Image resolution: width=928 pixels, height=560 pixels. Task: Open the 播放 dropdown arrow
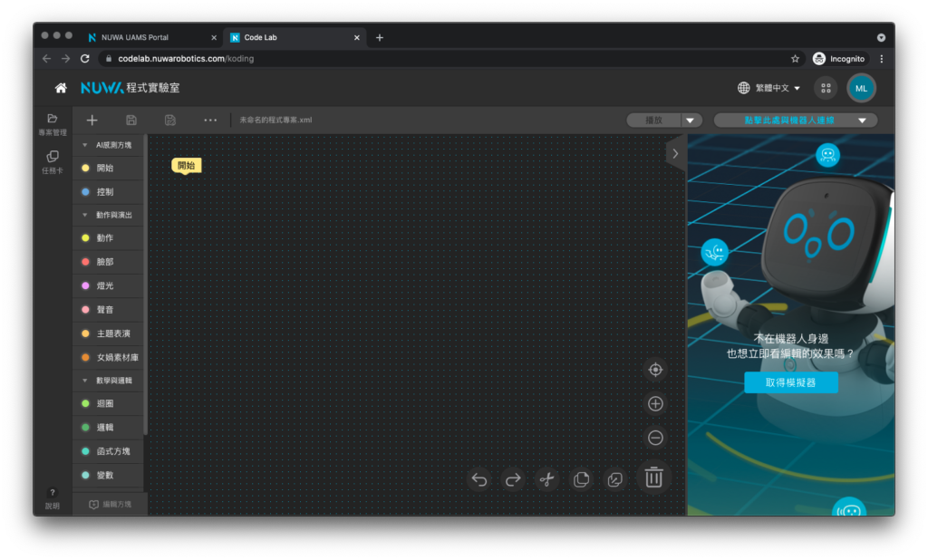pyautogui.click(x=690, y=121)
